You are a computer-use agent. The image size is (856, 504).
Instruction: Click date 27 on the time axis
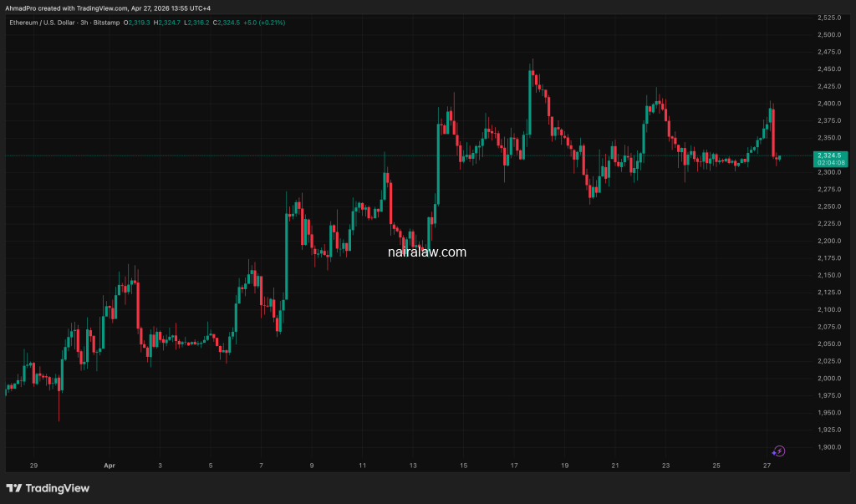point(767,464)
